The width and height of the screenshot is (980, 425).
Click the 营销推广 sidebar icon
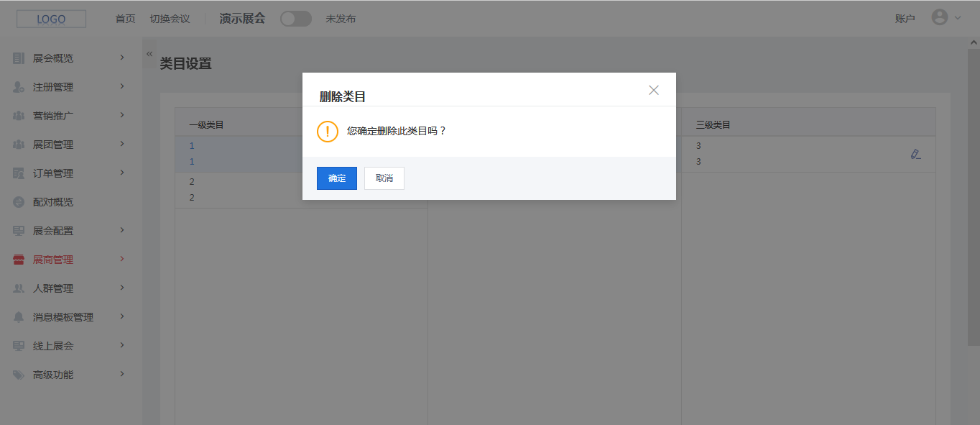pyautogui.click(x=19, y=116)
